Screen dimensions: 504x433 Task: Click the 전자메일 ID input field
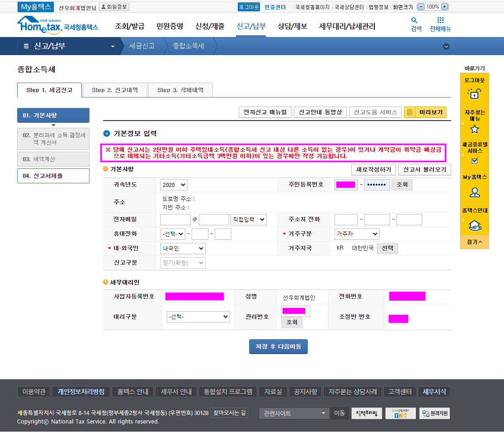(x=175, y=219)
